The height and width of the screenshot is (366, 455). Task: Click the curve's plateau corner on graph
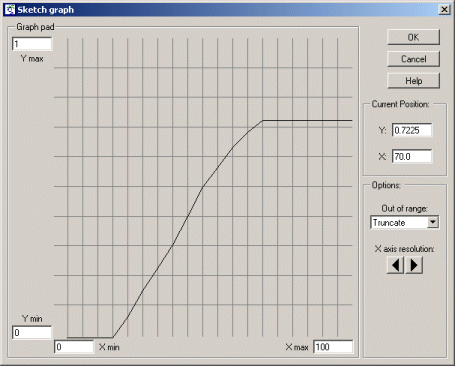click(x=263, y=121)
